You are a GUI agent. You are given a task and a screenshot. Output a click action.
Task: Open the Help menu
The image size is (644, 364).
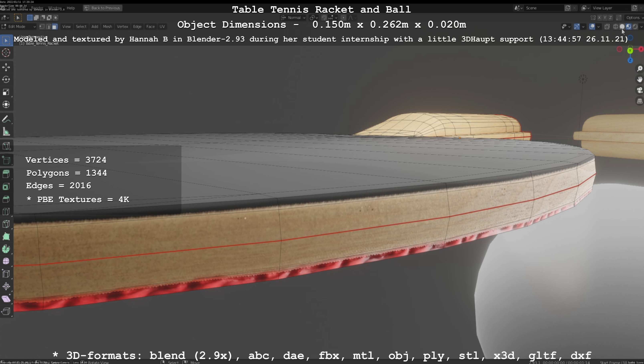point(71,8)
